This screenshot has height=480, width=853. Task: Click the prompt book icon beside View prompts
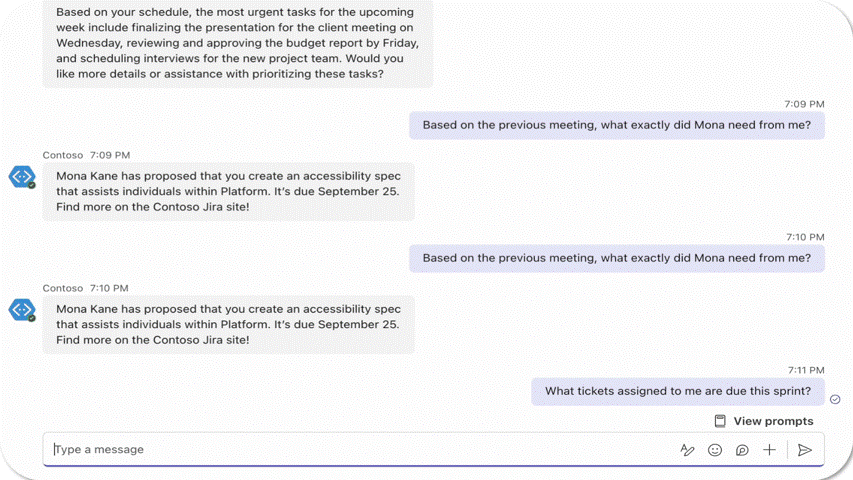click(720, 421)
